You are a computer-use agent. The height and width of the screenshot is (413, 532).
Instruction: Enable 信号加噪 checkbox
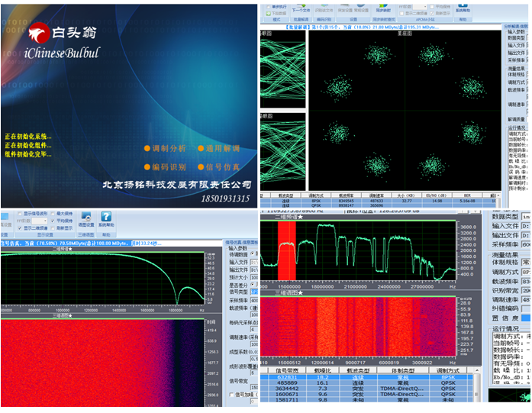(x=231, y=395)
